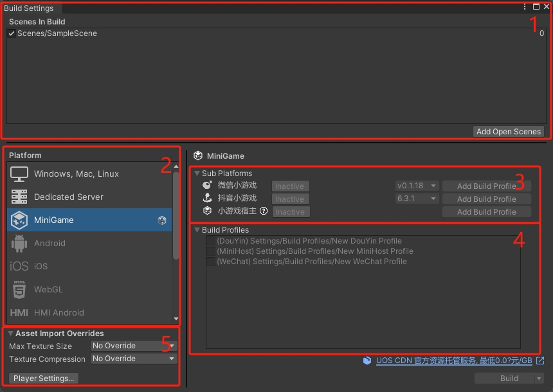Click the Add Open Scenes button
The image size is (553, 392).
[x=508, y=132]
